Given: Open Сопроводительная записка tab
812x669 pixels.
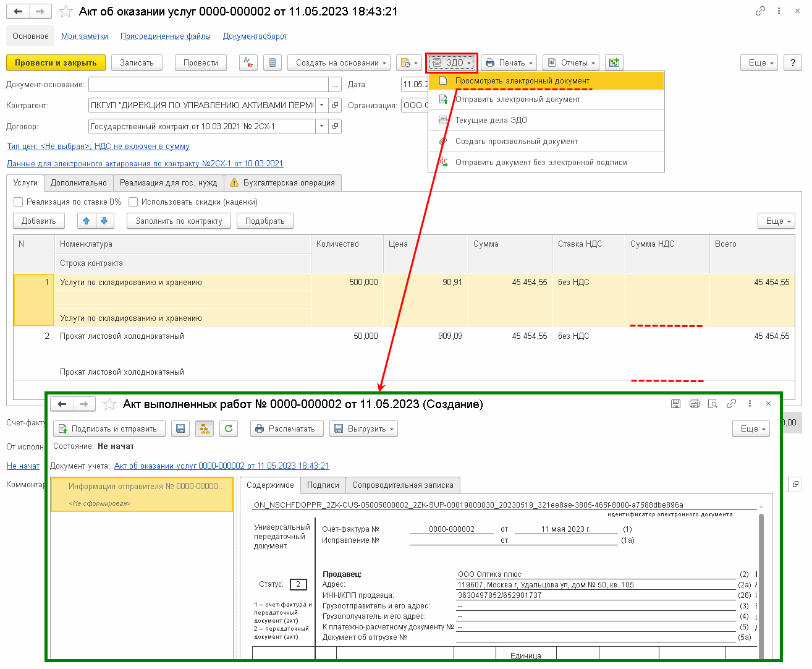Looking at the screenshot, I should pyautogui.click(x=403, y=485).
